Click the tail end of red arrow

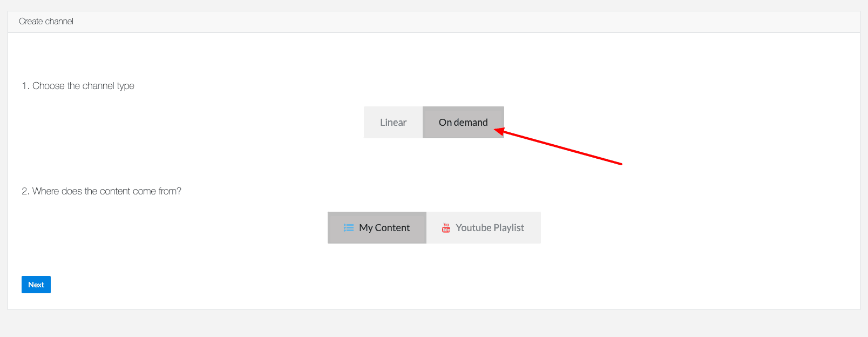click(620, 163)
